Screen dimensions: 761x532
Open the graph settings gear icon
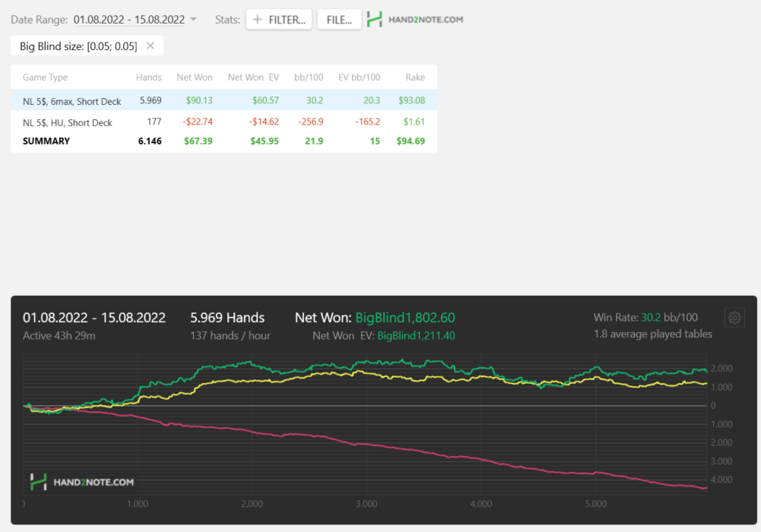734,318
